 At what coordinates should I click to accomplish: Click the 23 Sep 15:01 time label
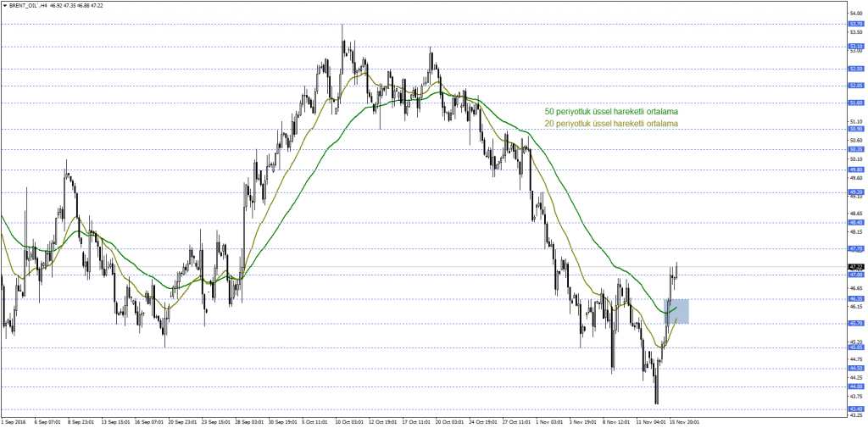215,421
